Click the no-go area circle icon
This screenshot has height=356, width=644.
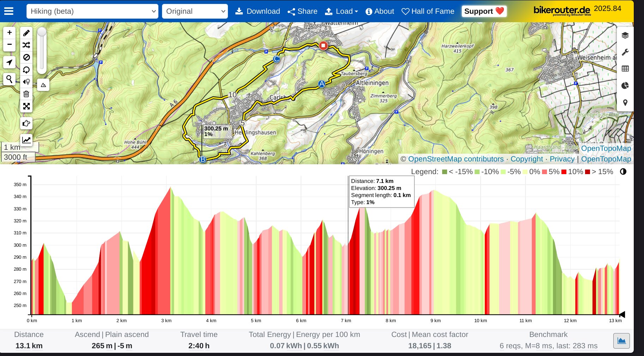click(x=26, y=57)
